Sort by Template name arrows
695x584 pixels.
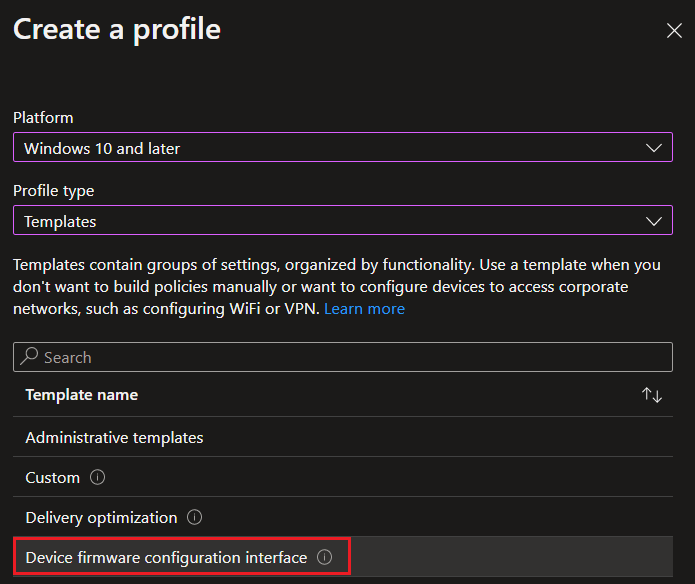[652, 395]
